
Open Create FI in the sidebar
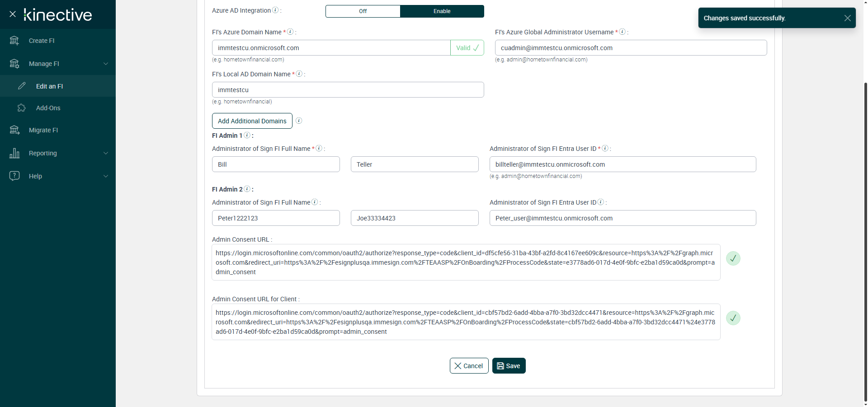point(58,41)
